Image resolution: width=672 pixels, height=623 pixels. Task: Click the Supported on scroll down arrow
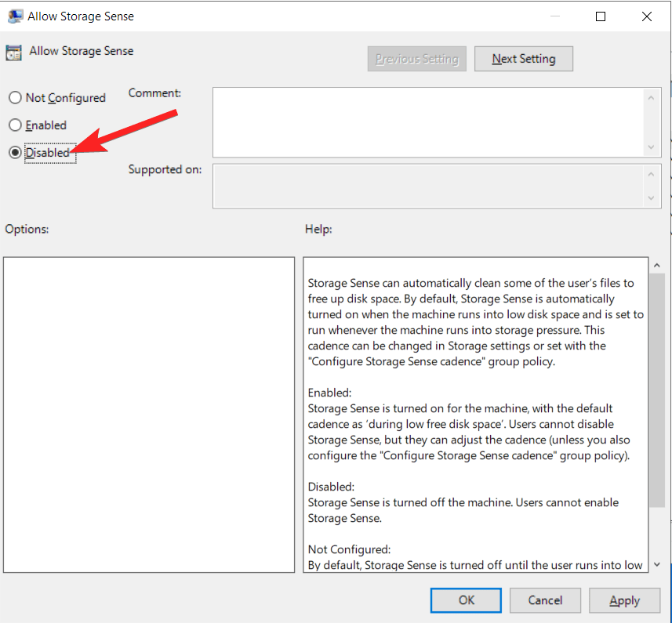tap(651, 198)
